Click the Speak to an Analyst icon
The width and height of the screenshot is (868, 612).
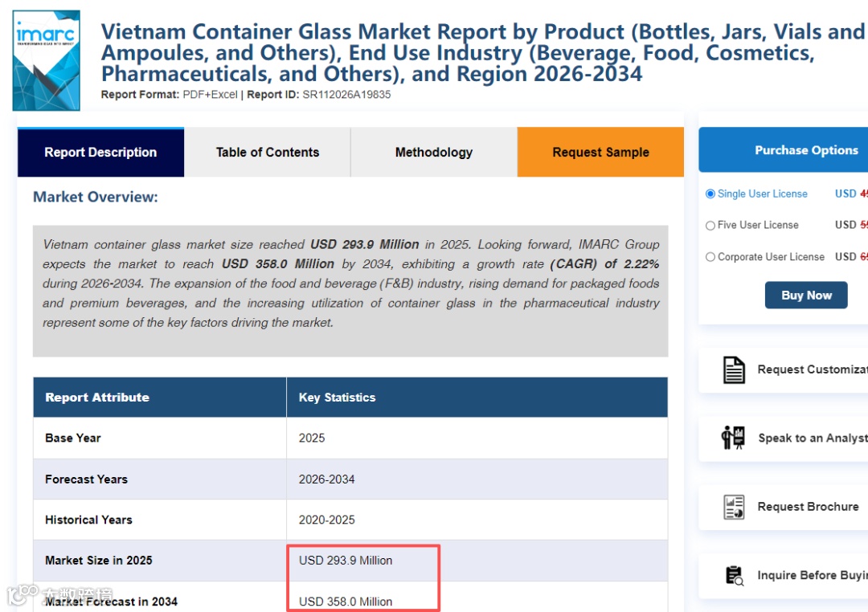(x=733, y=438)
